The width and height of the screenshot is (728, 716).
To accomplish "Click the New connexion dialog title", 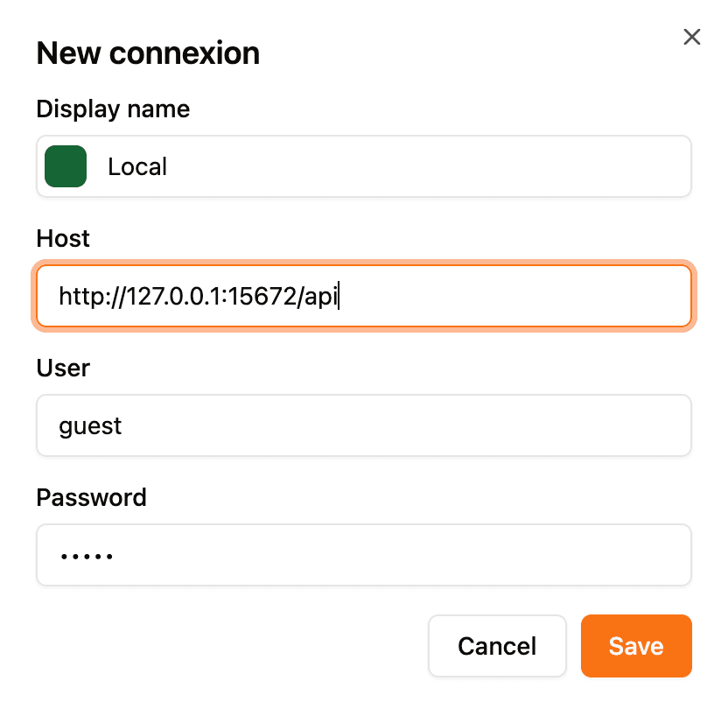I will (x=147, y=53).
